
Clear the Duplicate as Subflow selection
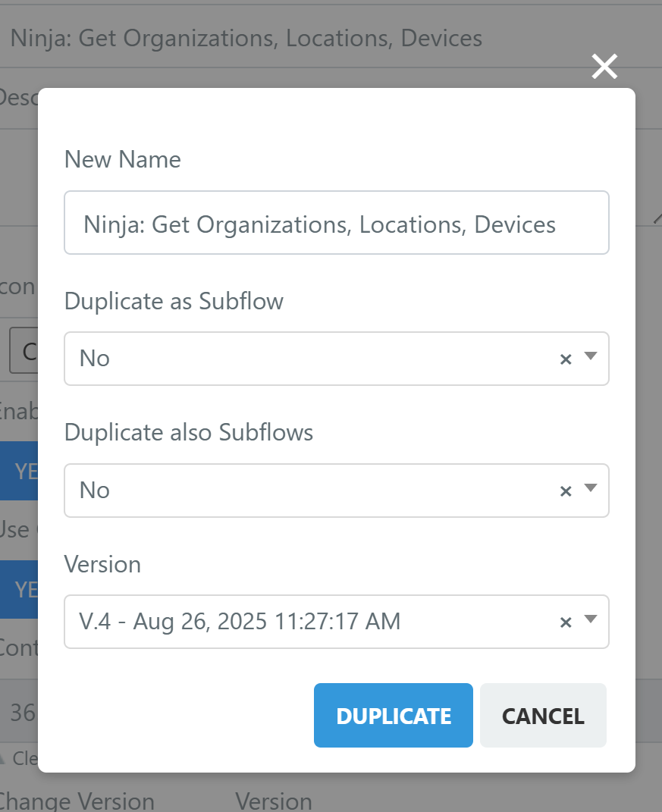(x=566, y=359)
